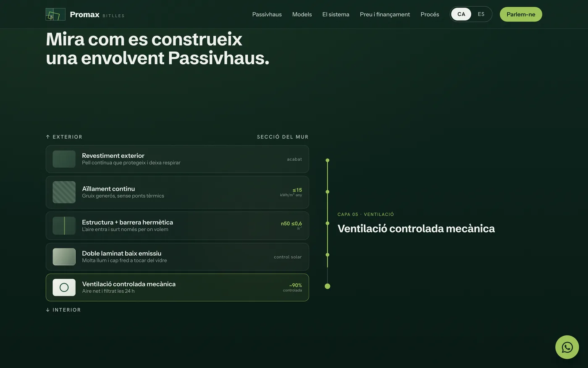Viewport: 588px width, 368px height.
Task: Click the 'CAPA 05 · VENTILACIÓ' label
Action: [x=366, y=214]
